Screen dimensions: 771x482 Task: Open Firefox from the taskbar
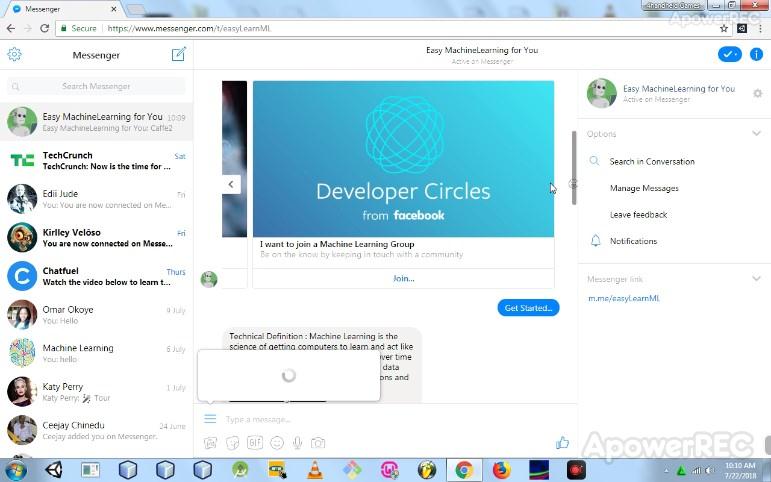pyautogui.click(x=501, y=471)
